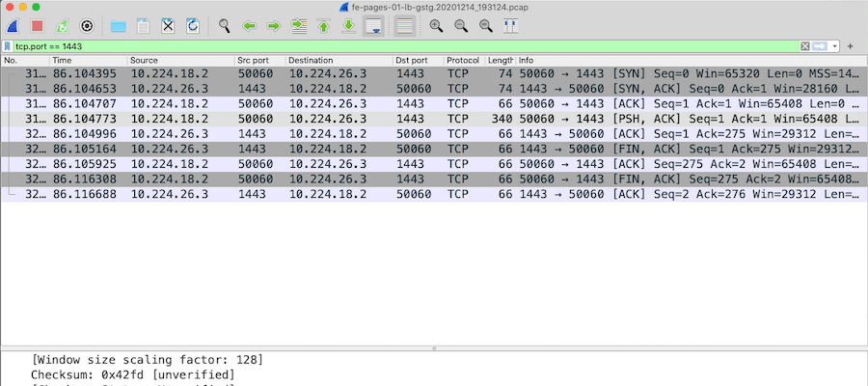The width and height of the screenshot is (868, 386).
Task: Toggle auto-scroll during live capture
Action: (373, 26)
